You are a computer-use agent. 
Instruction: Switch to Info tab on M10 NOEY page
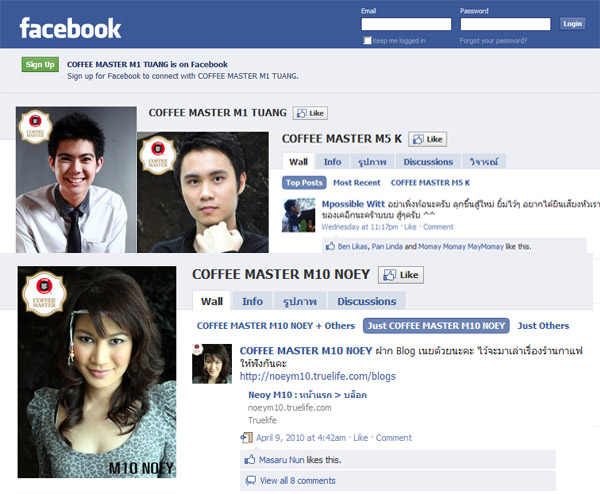pos(252,302)
